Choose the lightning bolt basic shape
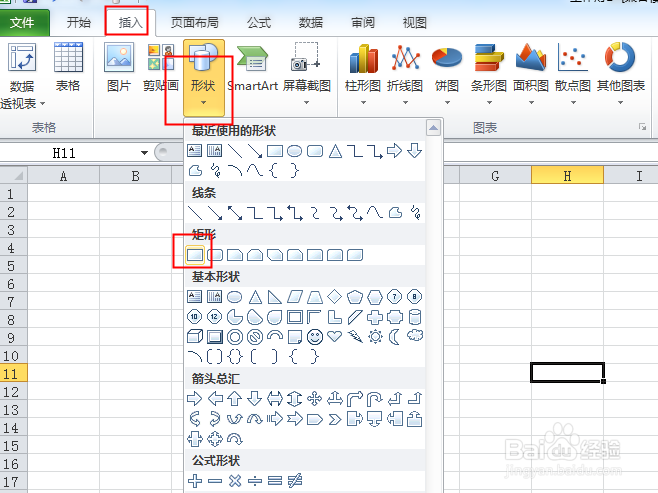 [x=355, y=336]
